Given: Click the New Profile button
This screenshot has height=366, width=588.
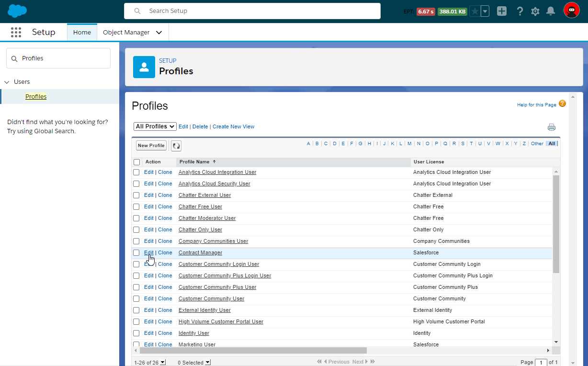Looking at the screenshot, I should click(151, 146).
